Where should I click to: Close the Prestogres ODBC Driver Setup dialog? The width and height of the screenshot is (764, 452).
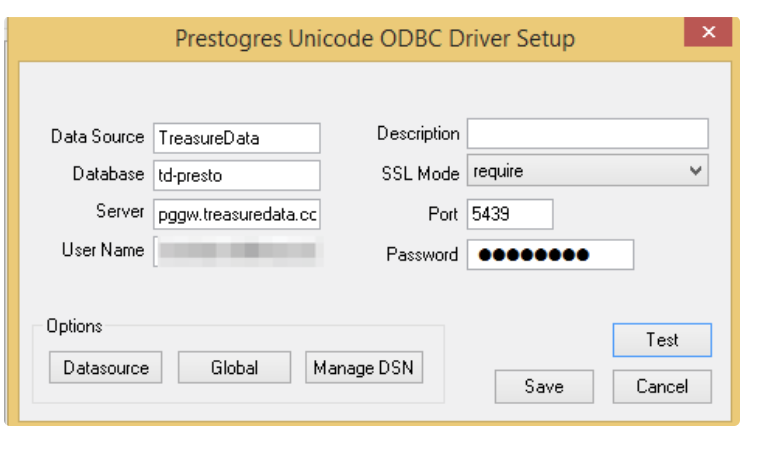coord(708,32)
